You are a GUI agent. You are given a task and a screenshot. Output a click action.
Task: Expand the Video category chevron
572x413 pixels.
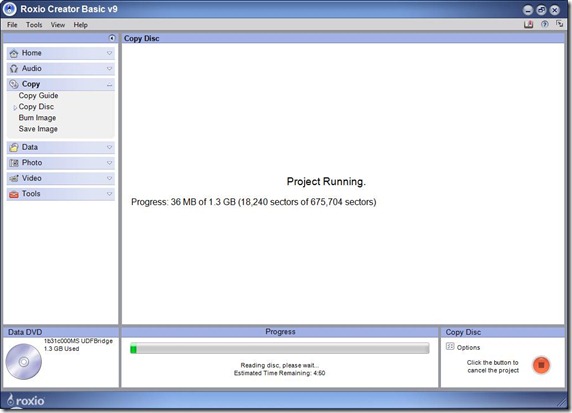point(109,178)
